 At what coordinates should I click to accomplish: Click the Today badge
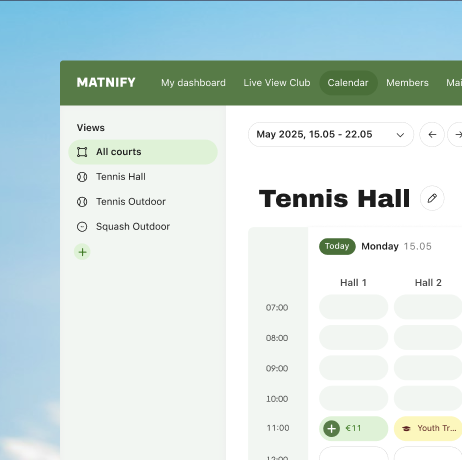[x=337, y=246]
